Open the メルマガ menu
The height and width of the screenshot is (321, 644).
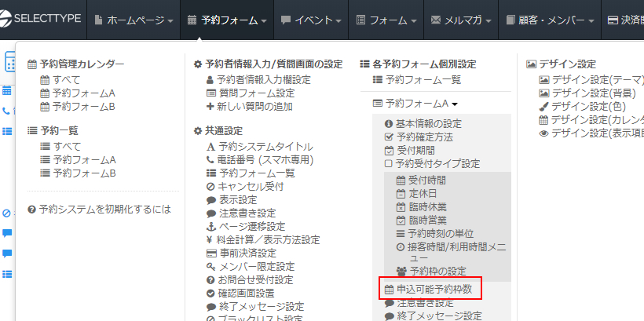click(x=461, y=20)
